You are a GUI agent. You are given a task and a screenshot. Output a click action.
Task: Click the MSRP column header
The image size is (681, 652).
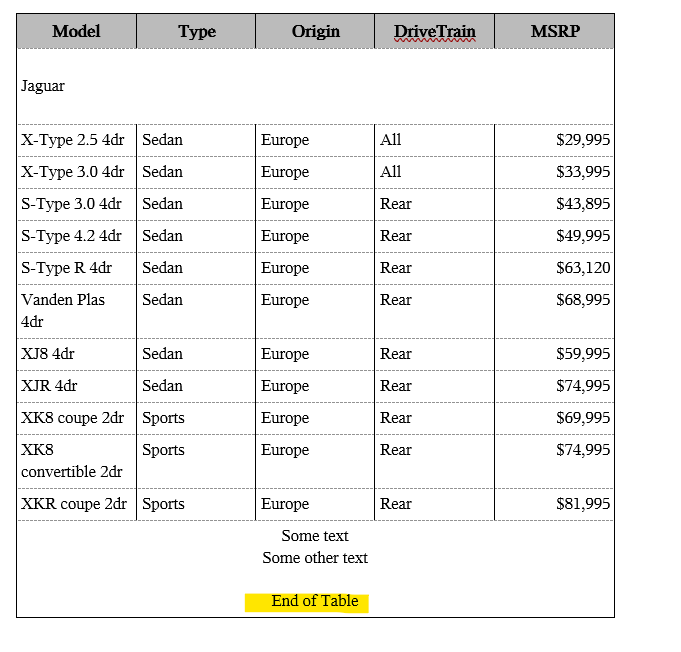555,31
